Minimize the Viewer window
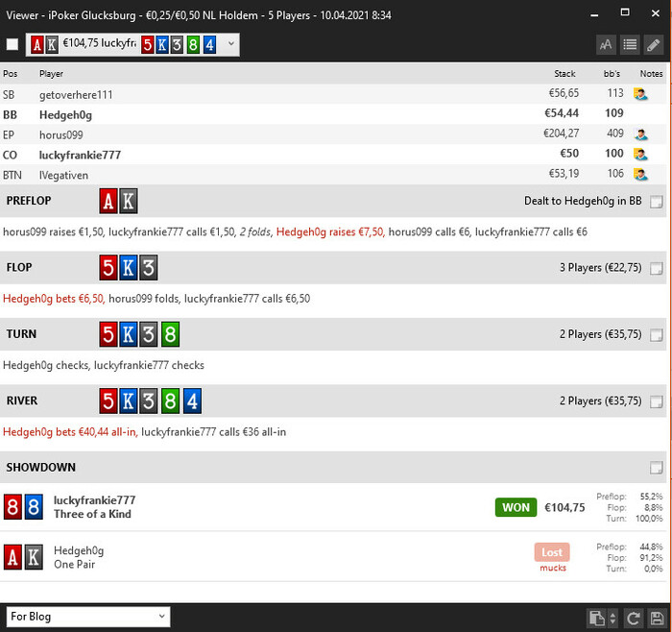Screen dimensions: 672x632 (594, 14)
